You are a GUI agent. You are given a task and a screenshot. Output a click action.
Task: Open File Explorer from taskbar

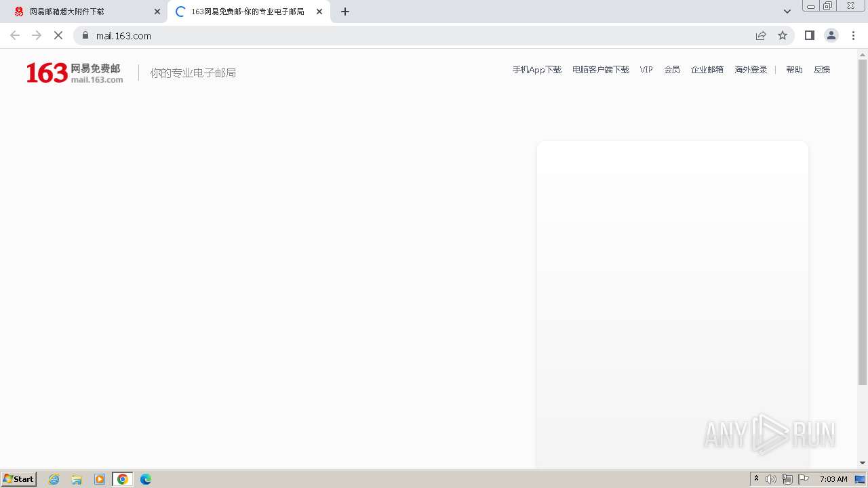click(x=77, y=479)
